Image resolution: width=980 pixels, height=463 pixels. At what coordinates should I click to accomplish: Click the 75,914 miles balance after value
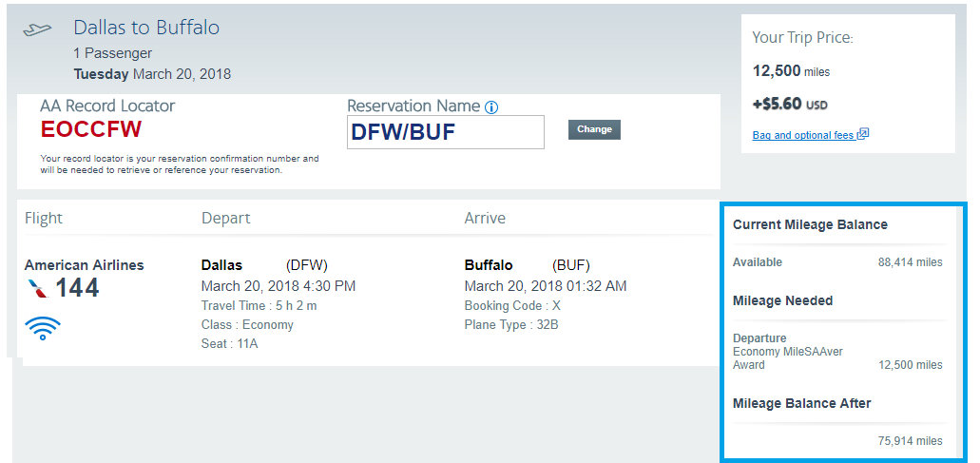[x=910, y=440]
